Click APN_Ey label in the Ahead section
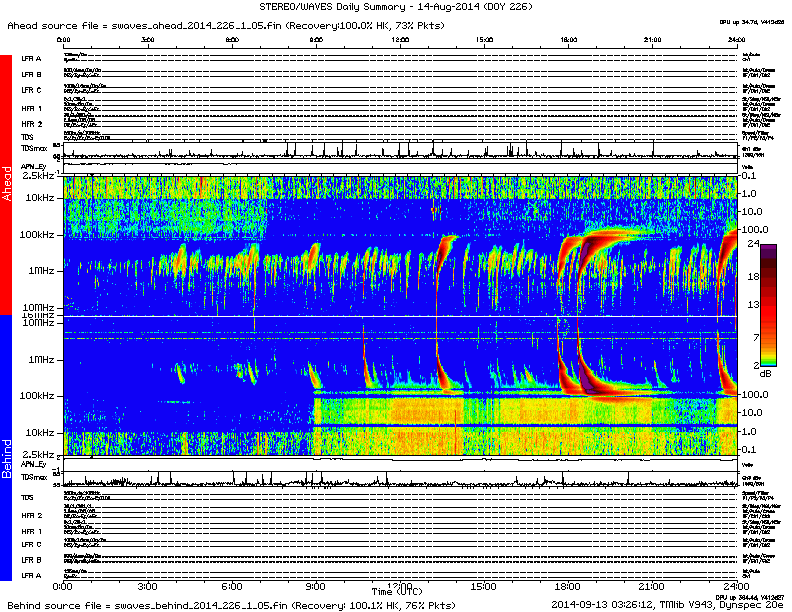The image size is (792, 612). pos(33,167)
